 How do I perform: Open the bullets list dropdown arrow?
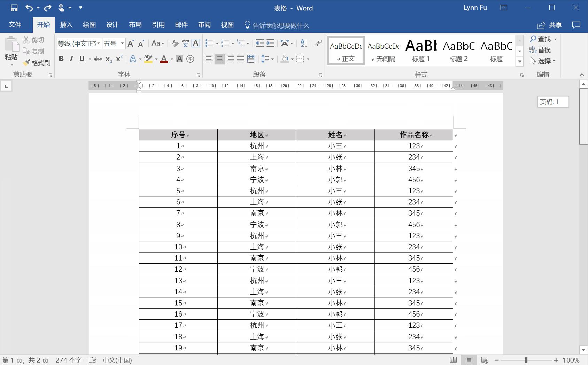pyautogui.click(x=217, y=44)
